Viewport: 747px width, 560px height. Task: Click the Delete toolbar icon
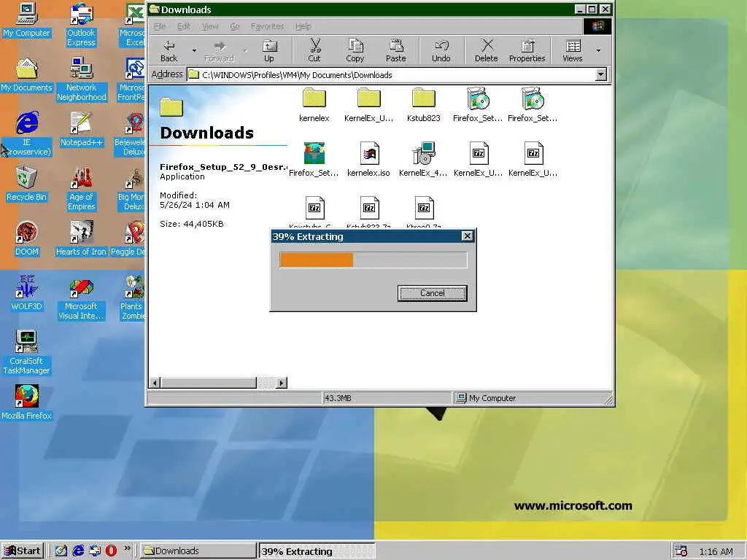pos(486,50)
